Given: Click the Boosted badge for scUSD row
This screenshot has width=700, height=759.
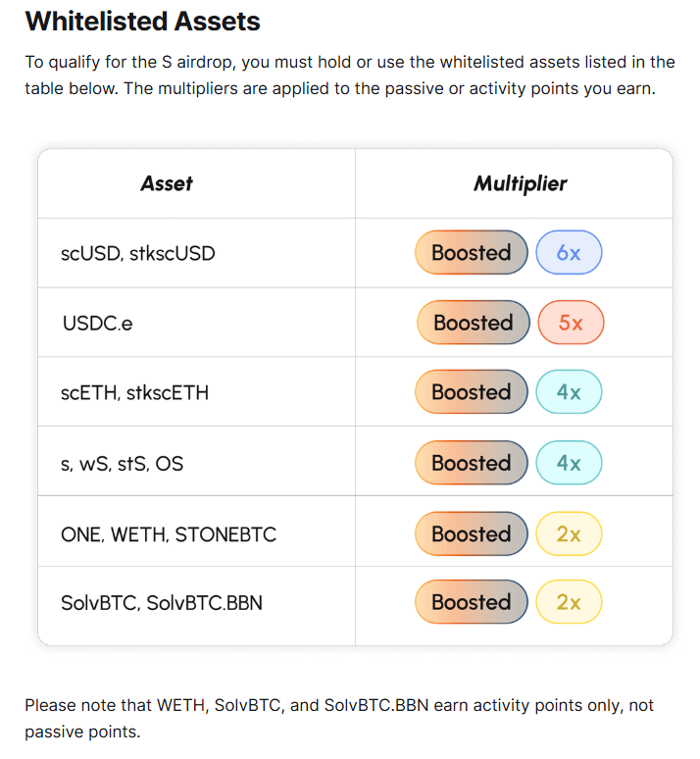Looking at the screenshot, I should 472,253.
